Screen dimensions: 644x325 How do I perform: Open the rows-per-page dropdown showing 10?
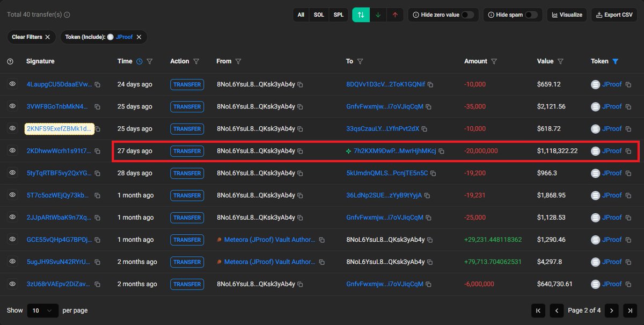pyautogui.click(x=42, y=310)
